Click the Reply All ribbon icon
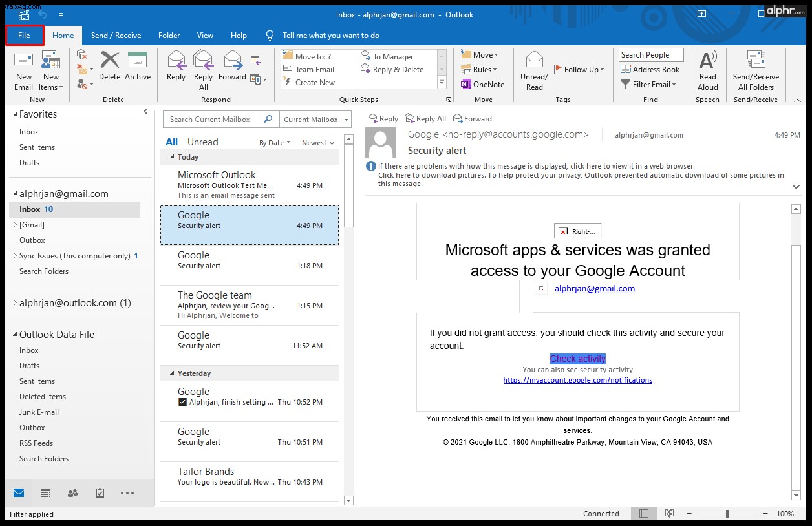 (x=204, y=60)
